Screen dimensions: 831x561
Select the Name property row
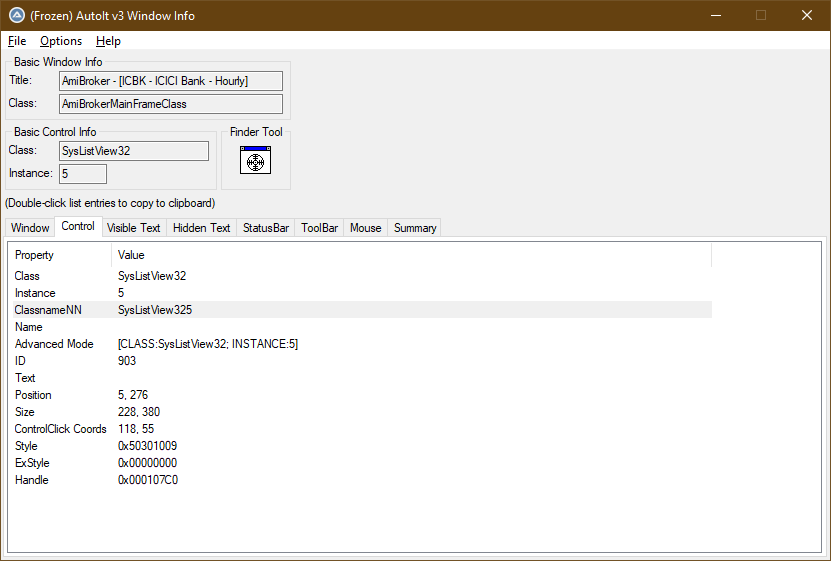point(362,327)
